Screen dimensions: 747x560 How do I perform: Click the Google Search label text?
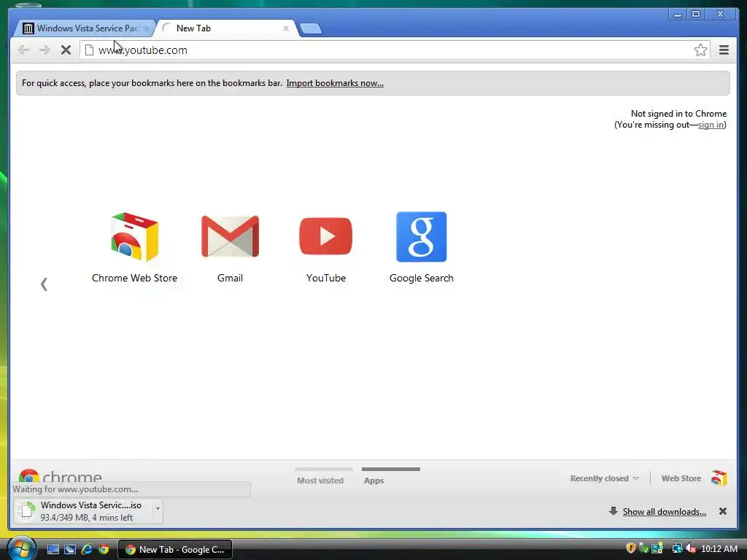coord(422,278)
